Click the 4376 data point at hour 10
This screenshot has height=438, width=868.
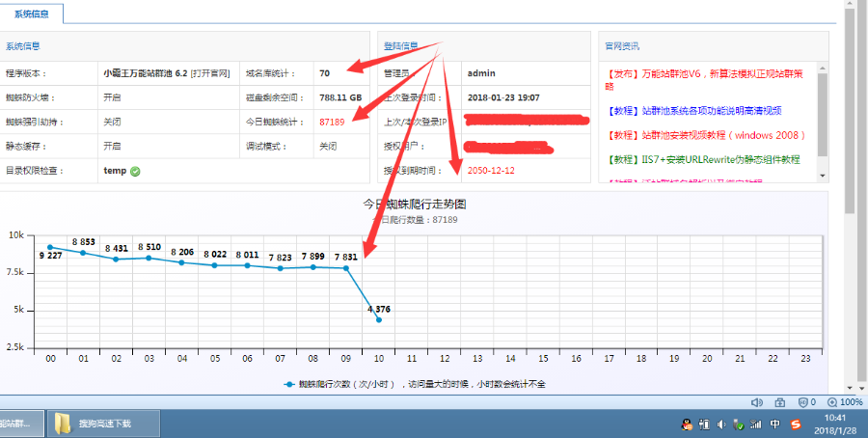[378, 319]
